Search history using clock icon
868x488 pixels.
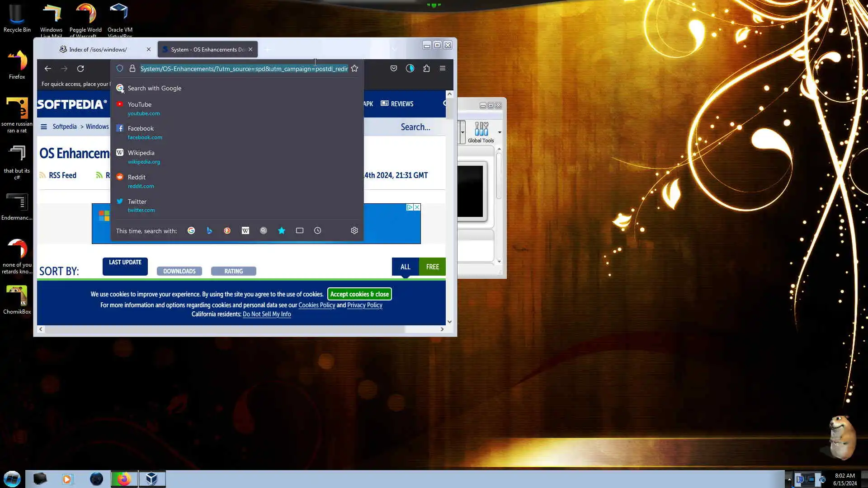[318, 231]
